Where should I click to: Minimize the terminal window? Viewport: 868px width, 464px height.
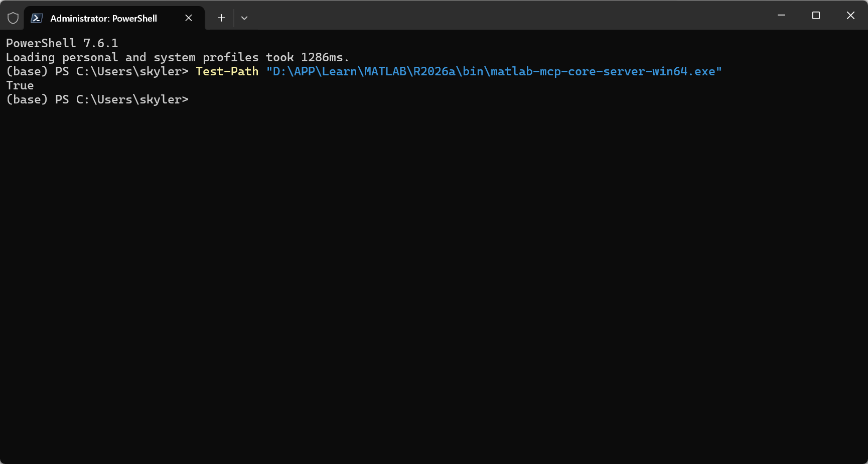pyautogui.click(x=781, y=16)
